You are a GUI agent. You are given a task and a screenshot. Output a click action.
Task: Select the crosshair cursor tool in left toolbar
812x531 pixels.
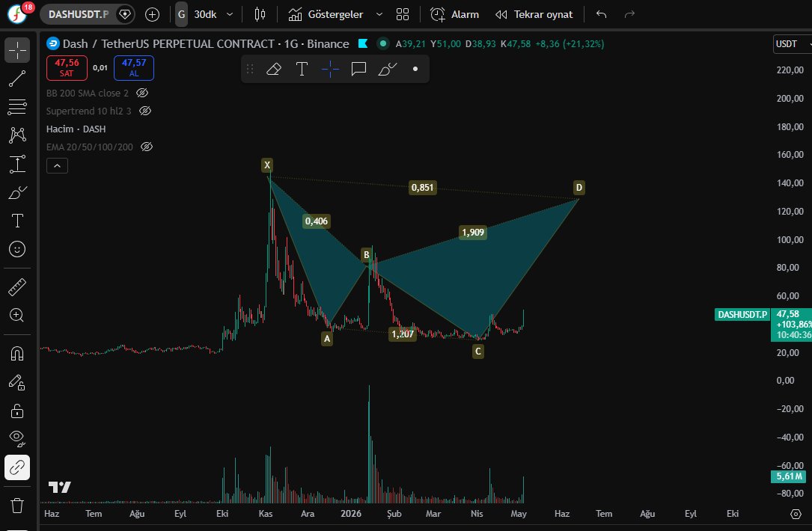click(17, 50)
